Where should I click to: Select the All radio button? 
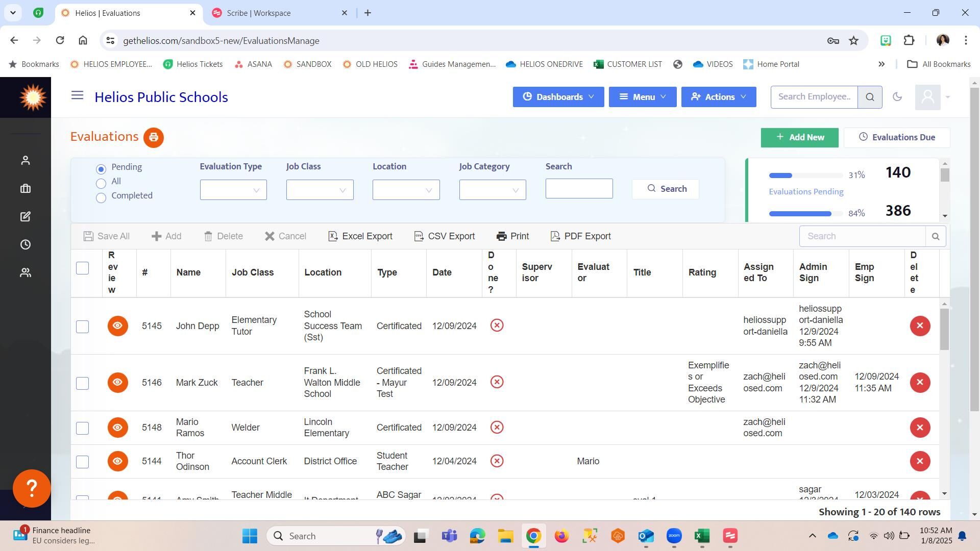(x=101, y=184)
